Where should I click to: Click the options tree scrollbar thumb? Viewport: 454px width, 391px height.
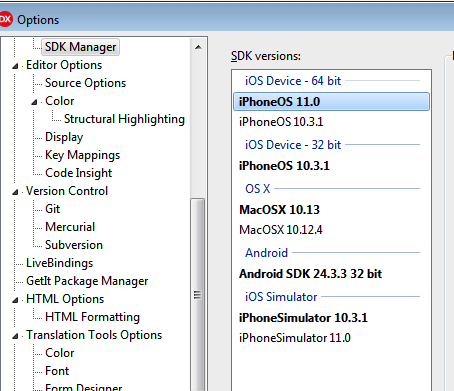[198, 295]
